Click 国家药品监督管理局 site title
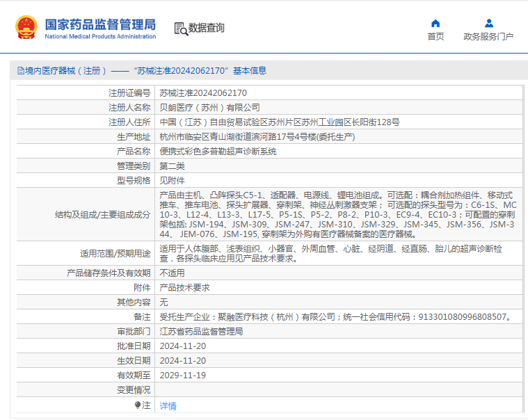Viewport: 528px width, 420px height. point(100,24)
